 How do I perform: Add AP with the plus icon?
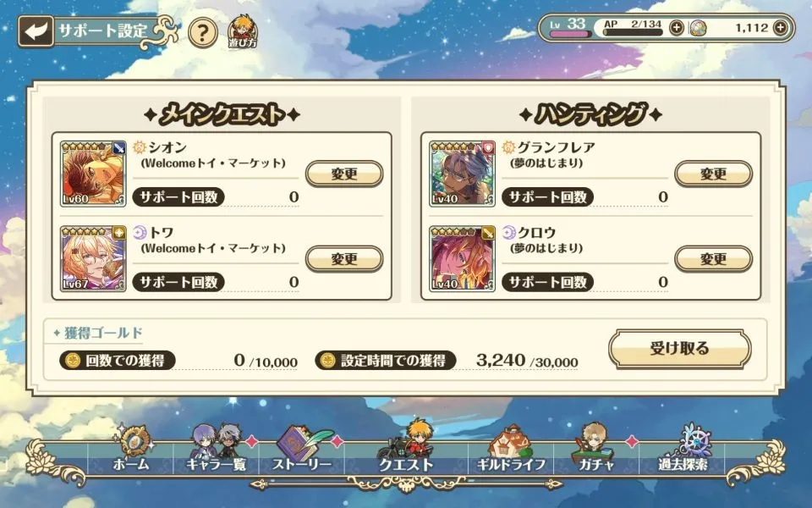tap(677, 27)
